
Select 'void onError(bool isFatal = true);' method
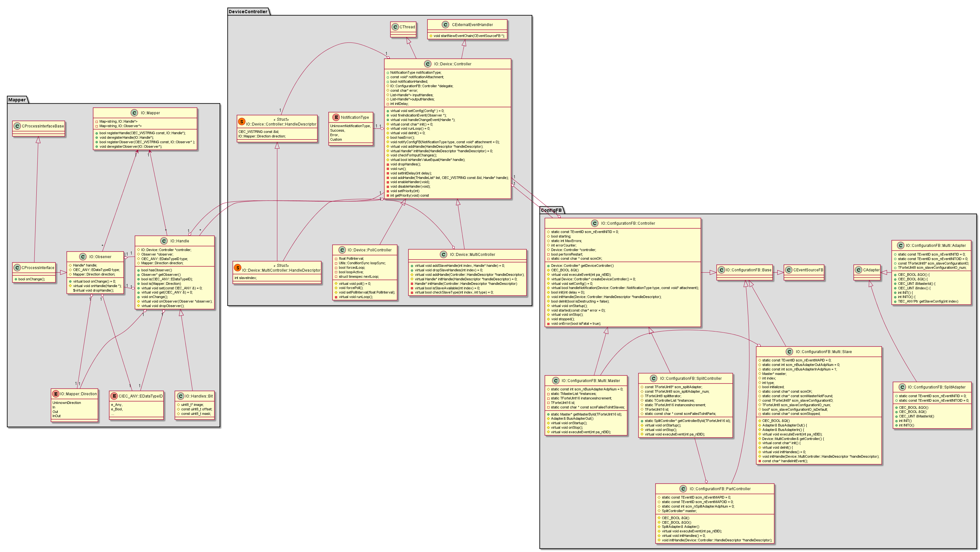point(576,323)
